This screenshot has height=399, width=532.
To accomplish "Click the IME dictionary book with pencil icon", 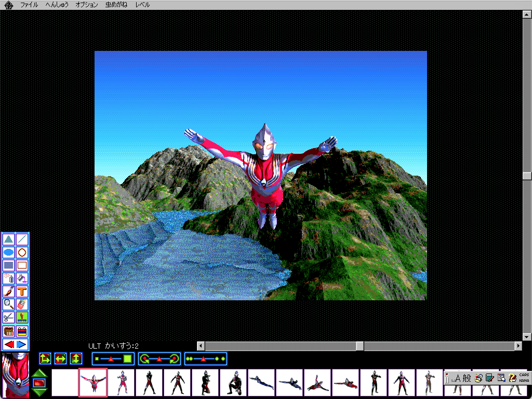I will click(x=489, y=378).
